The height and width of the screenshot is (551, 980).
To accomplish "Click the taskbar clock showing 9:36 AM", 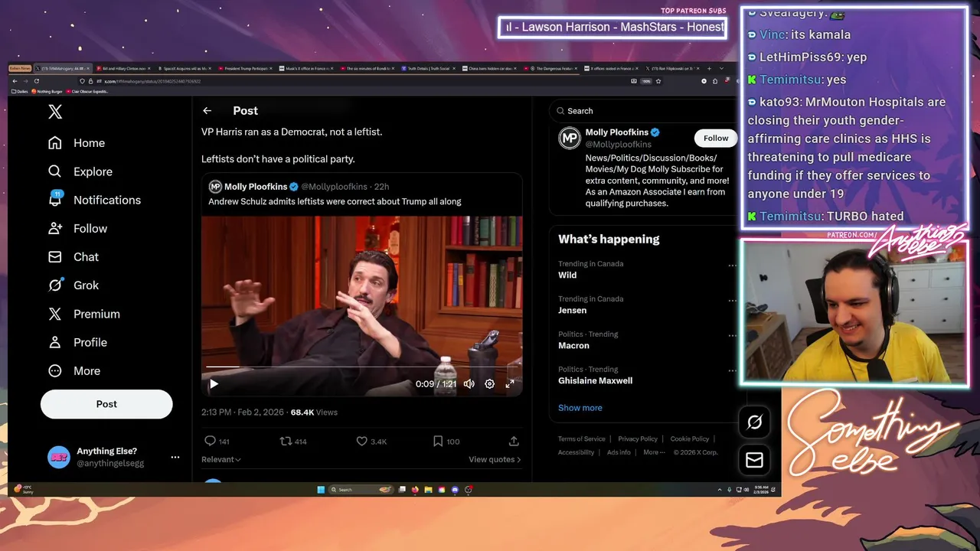I will tap(761, 490).
